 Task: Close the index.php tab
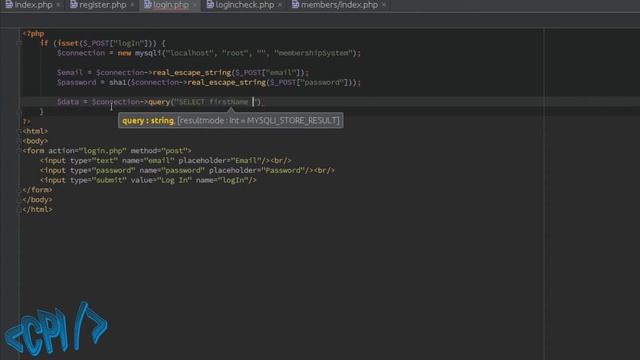pyautogui.click(x=58, y=5)
